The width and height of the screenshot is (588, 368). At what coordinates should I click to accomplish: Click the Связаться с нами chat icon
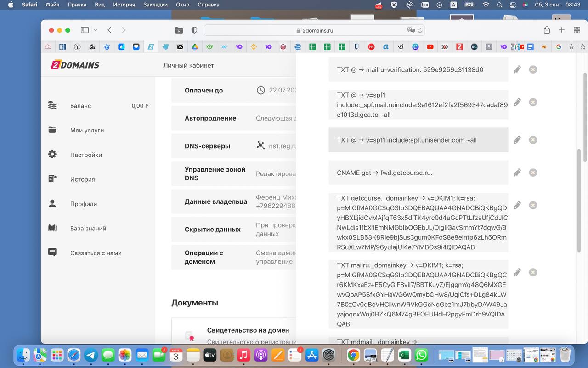[52, 253]
